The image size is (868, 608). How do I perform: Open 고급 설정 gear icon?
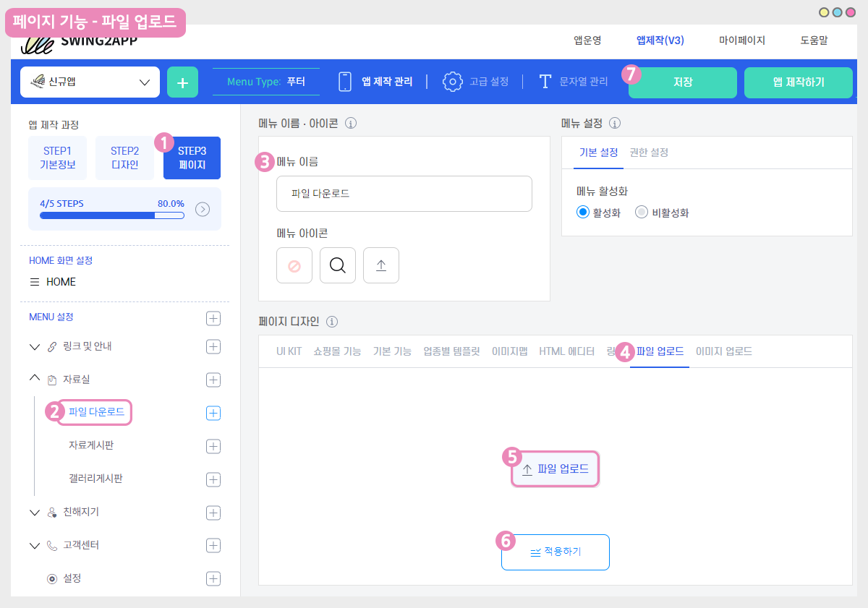pos(453,82)
